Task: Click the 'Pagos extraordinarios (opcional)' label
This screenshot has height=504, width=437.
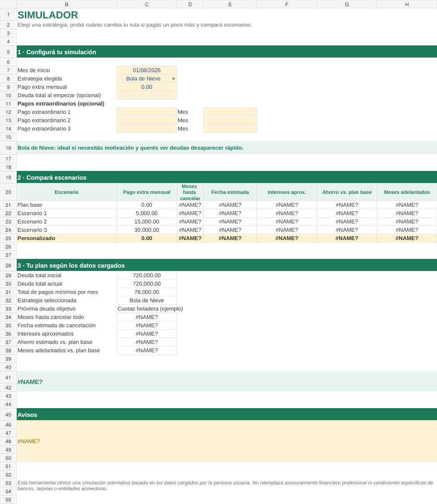Action: (61, 104)
